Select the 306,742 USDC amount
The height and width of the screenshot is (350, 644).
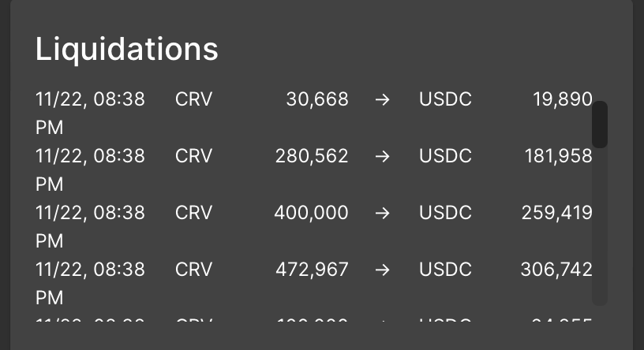(556, 270)
